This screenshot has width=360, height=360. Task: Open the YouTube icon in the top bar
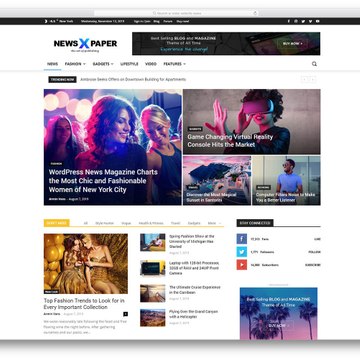click(318, 21)
